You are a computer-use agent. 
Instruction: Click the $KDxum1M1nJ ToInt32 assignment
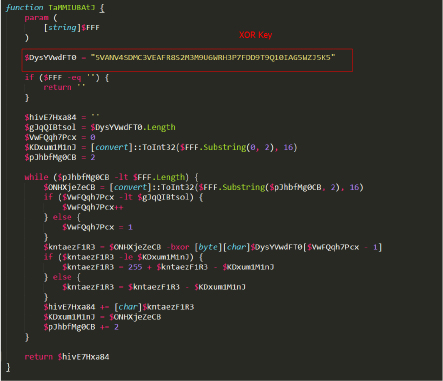point(161,147)
